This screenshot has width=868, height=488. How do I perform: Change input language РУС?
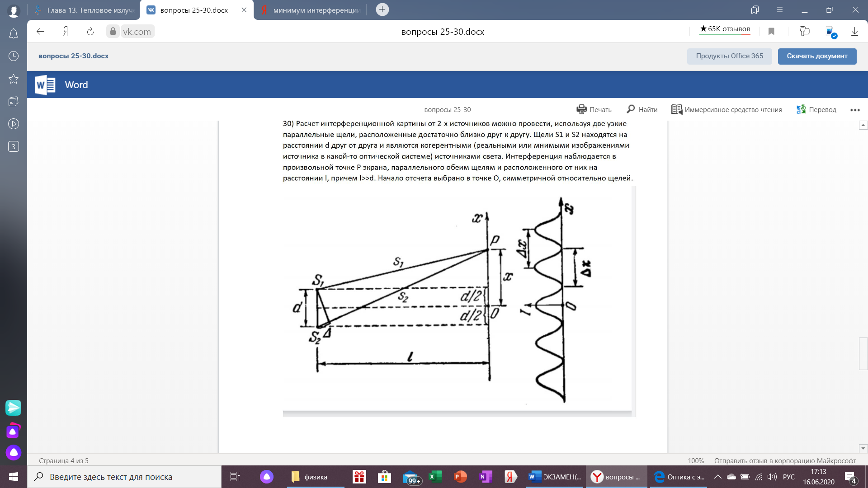pyautogui.click(x=789, y=477)
